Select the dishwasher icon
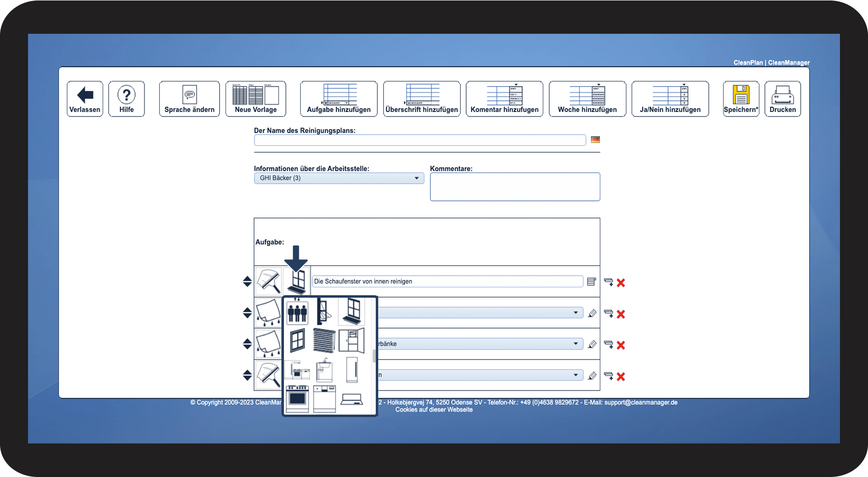 click(x=324, y=398)
